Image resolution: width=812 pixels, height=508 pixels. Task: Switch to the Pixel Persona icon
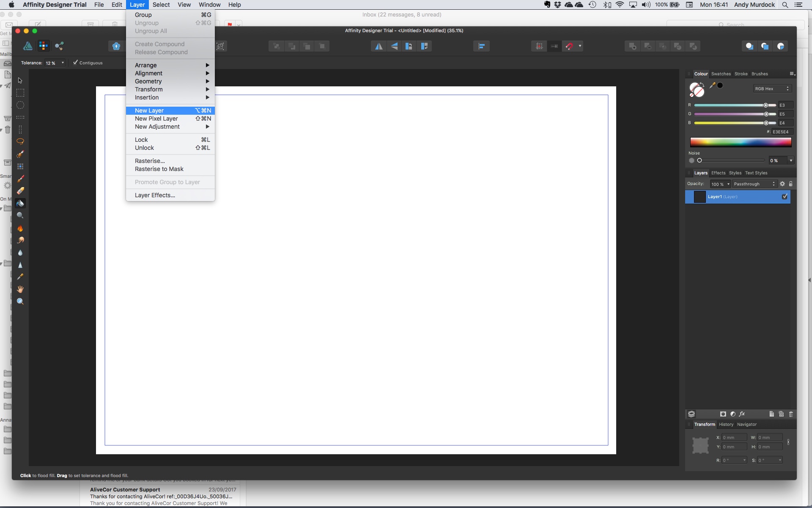[x=43, y=46]
